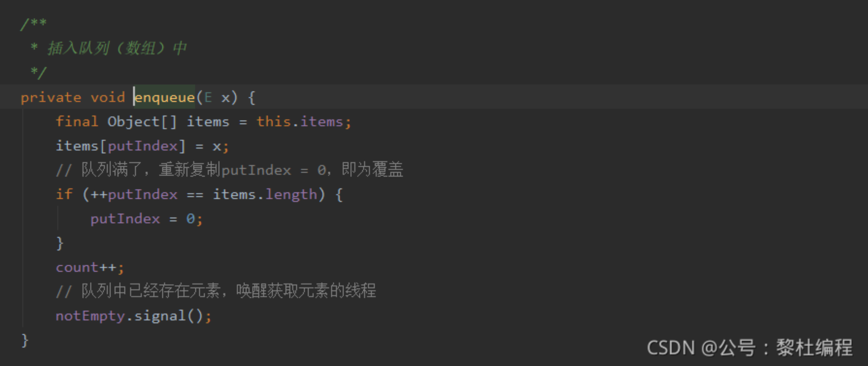Click items.length in the condition
Image resolution: width=868 pixels, height=366 pixels.
tap(265, 195)
